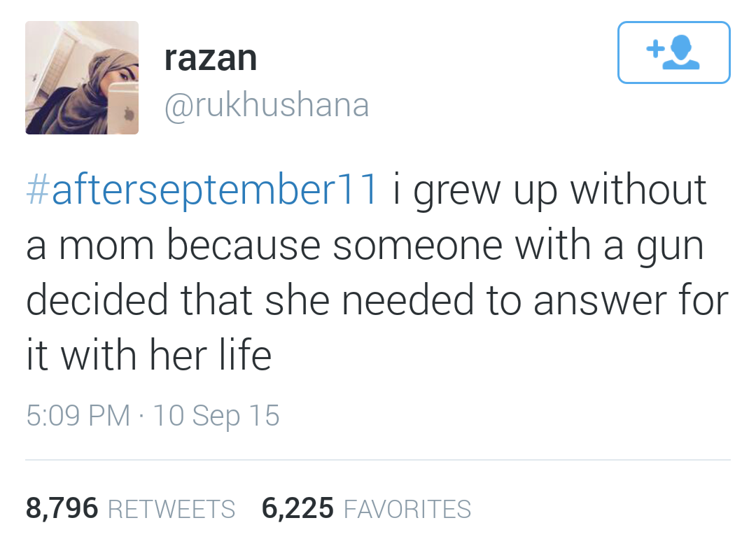Open the @rukhushana handle link

(266, 105)
